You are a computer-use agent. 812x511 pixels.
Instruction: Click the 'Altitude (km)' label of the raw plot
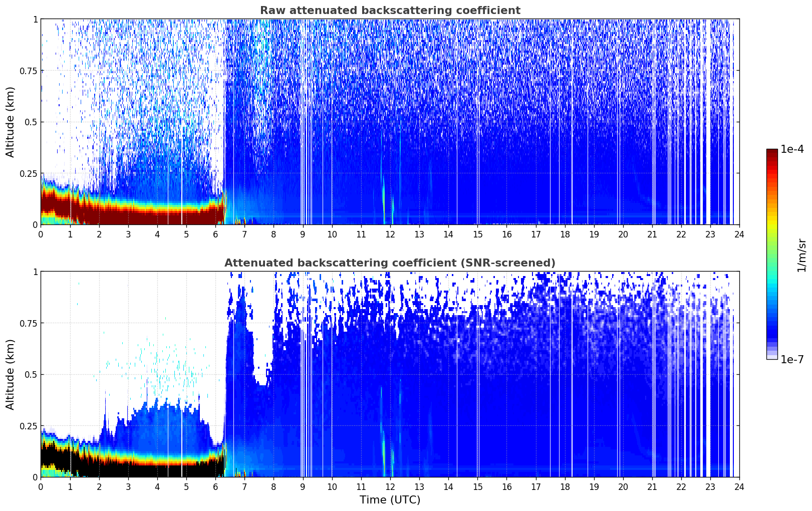point(11,122)
